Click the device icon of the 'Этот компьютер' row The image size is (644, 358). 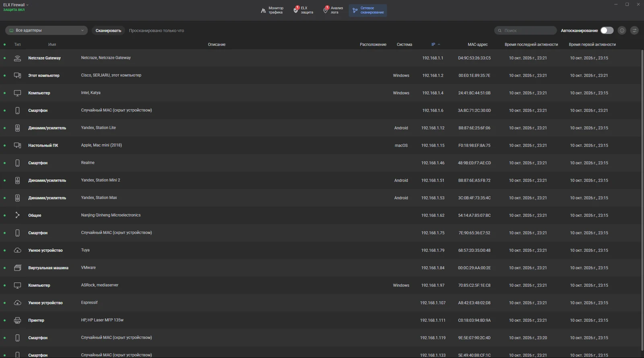[x=17, y=75]
